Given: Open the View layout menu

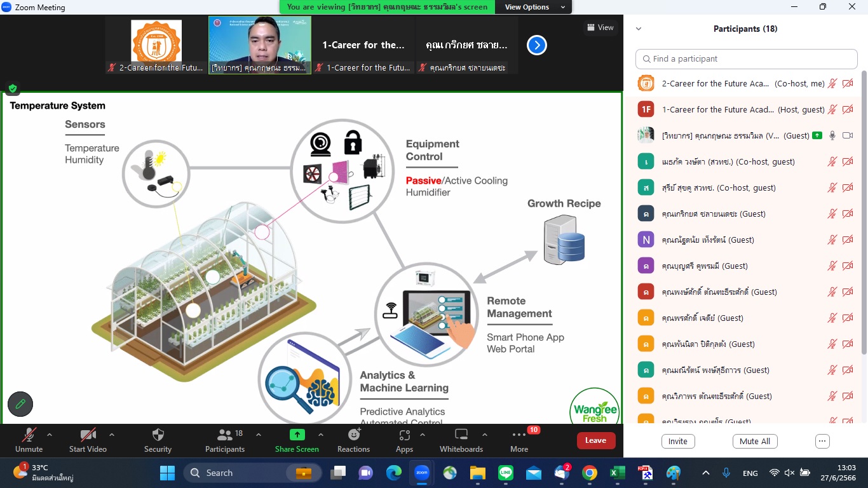Looking at the screenshot, I should (600, 27).
